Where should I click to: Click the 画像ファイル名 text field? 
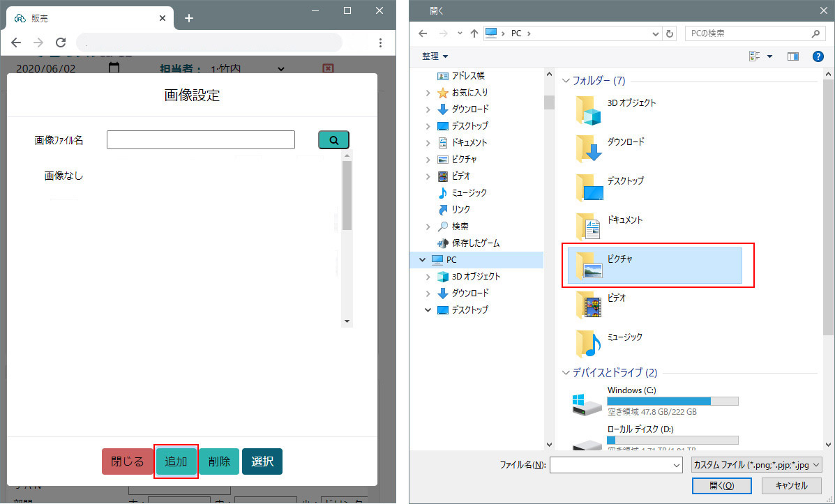201,140
